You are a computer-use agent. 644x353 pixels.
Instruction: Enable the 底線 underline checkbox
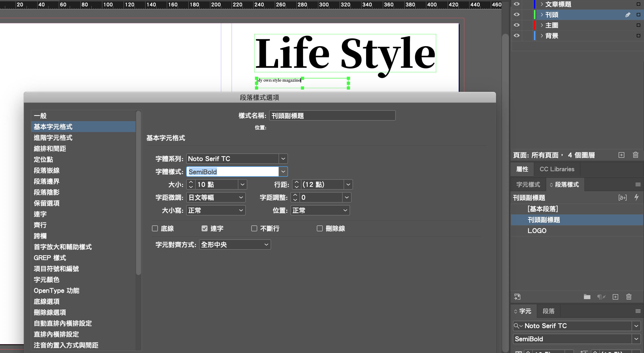[155, 228]
